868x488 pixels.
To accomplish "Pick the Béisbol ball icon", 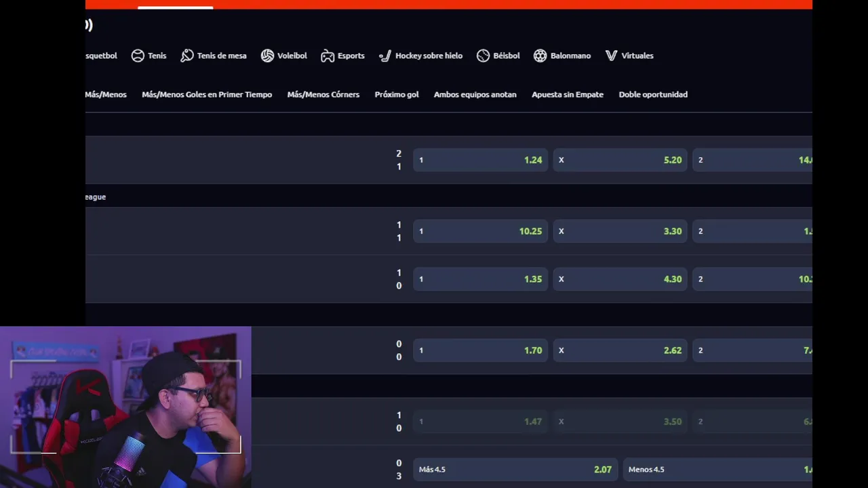I will point(483,56).
